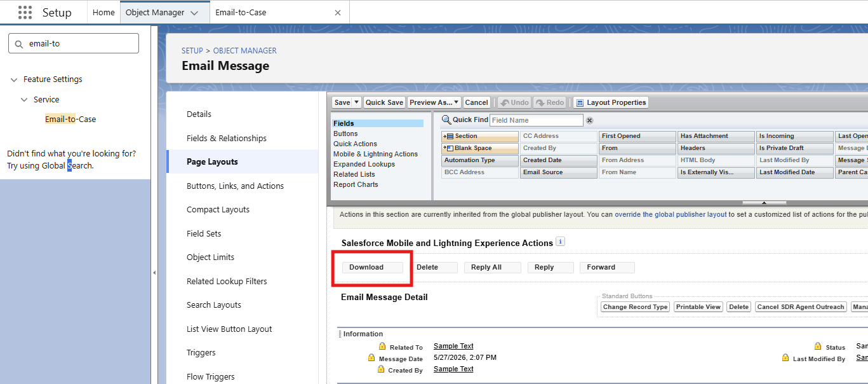Click the Reply All action
868x384 pixels.
tap(493, 267)
